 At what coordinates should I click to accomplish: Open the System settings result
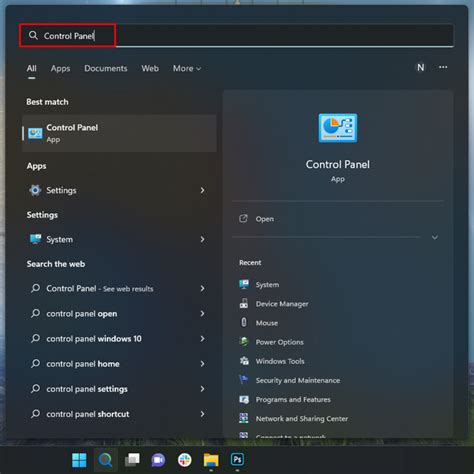pyautogui.click(x=119, y=239)
